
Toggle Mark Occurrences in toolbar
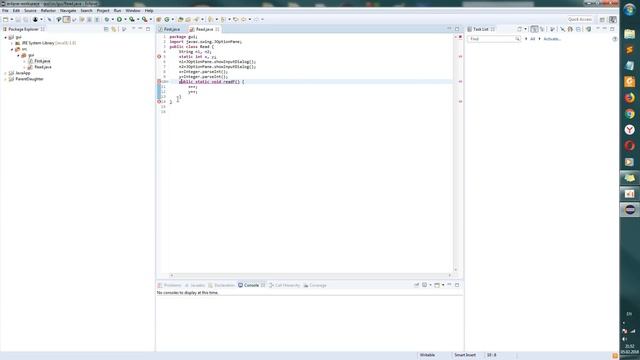point(66,19)
